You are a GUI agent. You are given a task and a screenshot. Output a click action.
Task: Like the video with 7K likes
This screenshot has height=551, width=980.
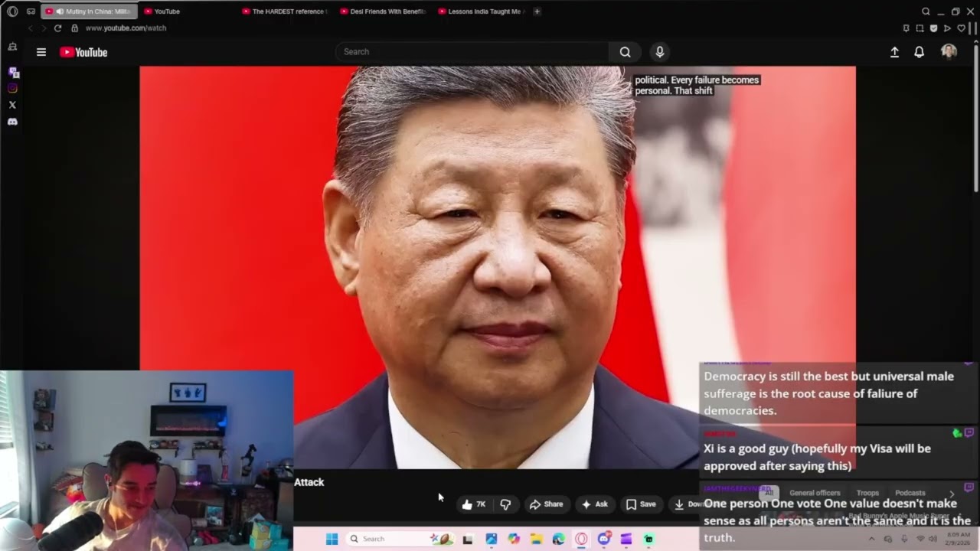474,504
